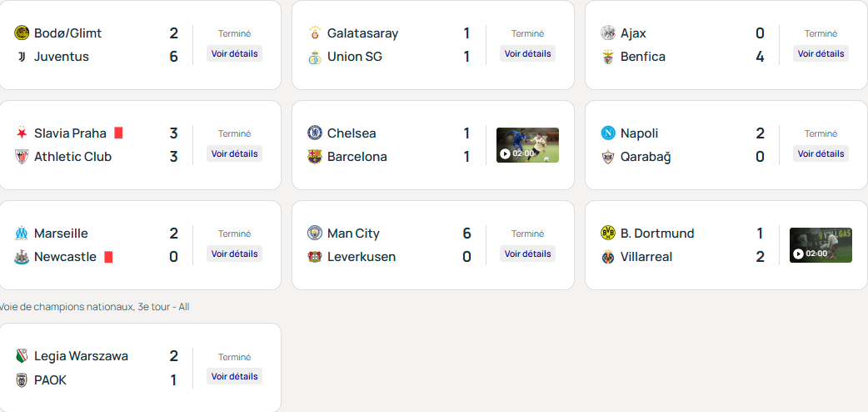Click the Legia Warszawa crest

tap(22, 357)
